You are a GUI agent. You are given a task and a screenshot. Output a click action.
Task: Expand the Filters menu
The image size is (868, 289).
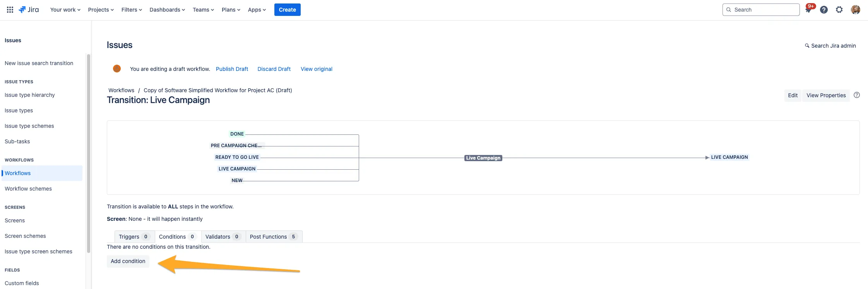132,10
